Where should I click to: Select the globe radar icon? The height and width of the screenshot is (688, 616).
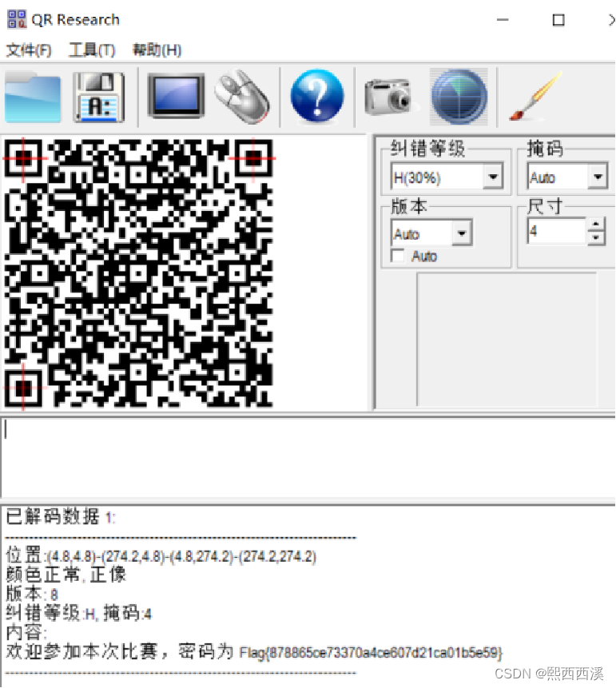459,97
